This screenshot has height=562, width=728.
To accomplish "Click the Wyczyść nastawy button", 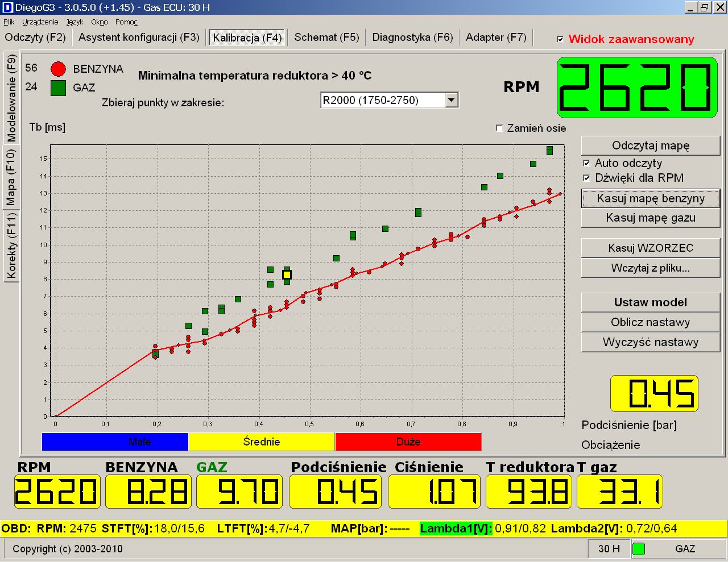I will tap(651, 342).
